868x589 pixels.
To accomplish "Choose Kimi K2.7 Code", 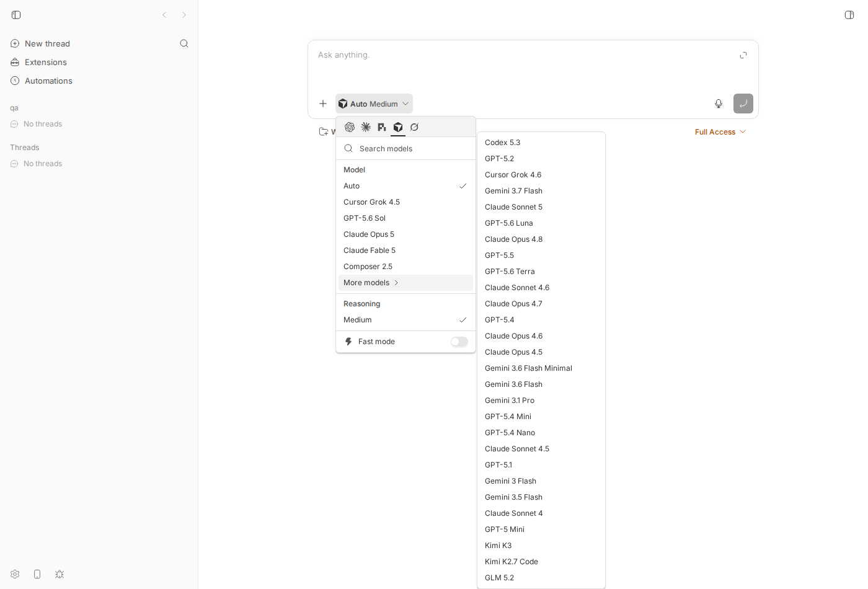I will tap(541, 562).
